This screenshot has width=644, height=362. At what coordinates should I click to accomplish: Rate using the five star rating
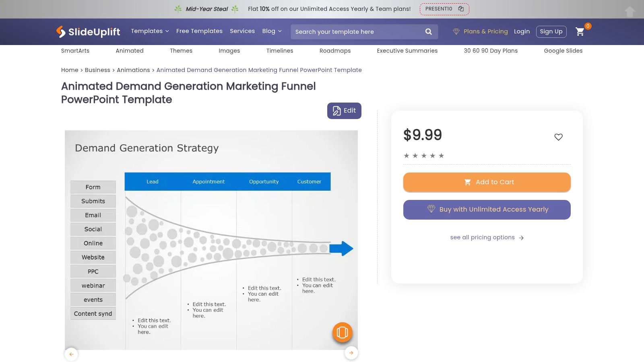(424, 156)
